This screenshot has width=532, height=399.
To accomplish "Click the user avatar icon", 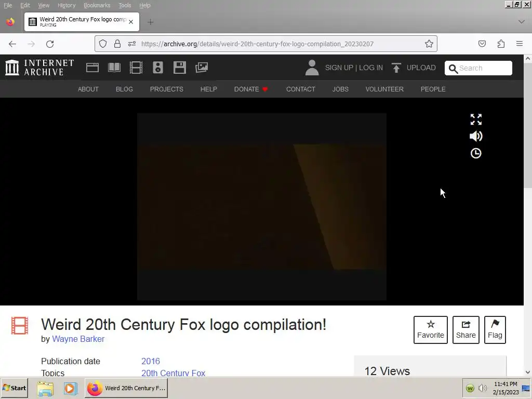I will click(312, 68).
